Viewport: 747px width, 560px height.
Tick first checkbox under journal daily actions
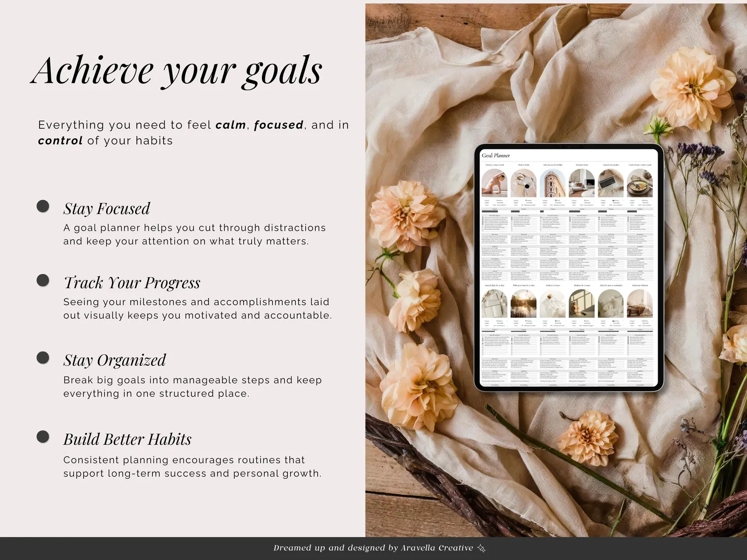coord(483,337)
